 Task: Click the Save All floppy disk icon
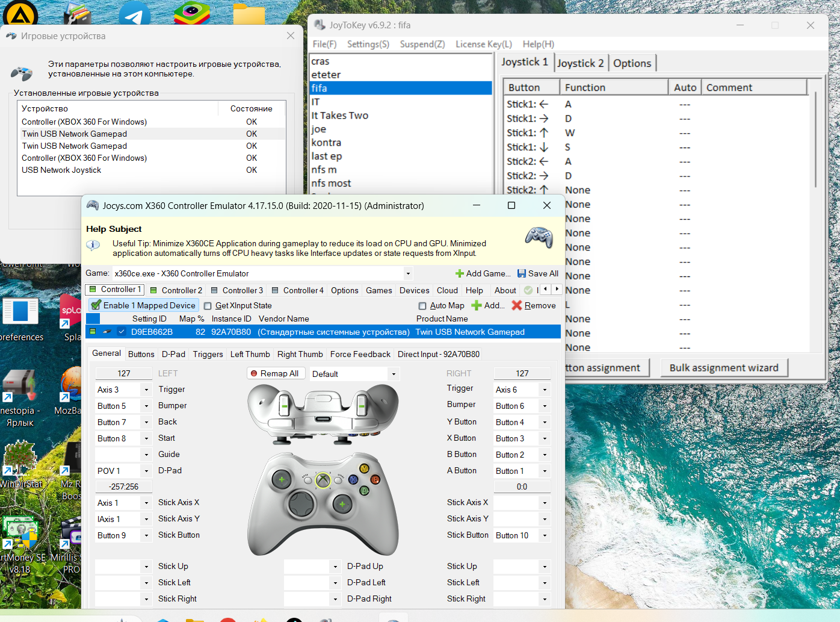pos(522,273)
